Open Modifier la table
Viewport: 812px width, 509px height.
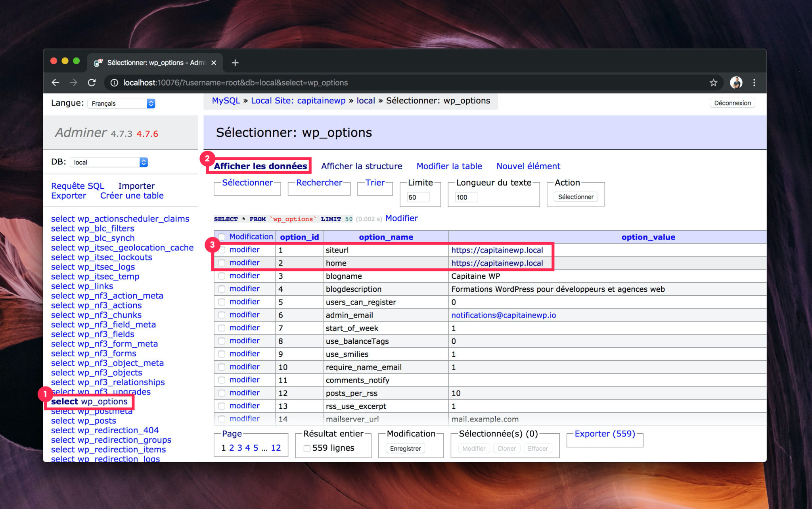[x=449, y=166]
